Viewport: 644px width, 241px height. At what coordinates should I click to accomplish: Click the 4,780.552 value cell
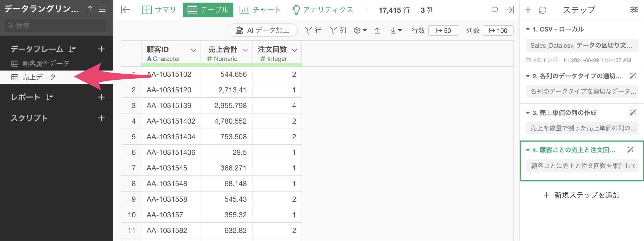pyautogui.click(x=227, y=121)
